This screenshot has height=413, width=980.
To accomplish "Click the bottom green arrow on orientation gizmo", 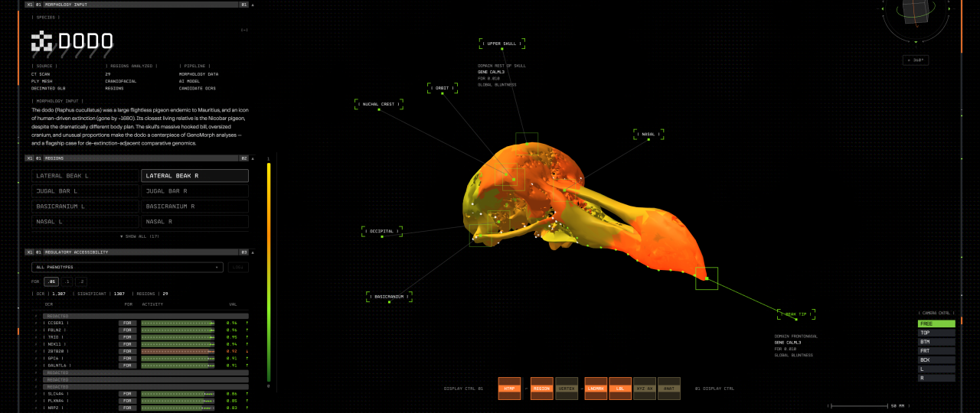I will pyautogui.click(x=916, y=41).
